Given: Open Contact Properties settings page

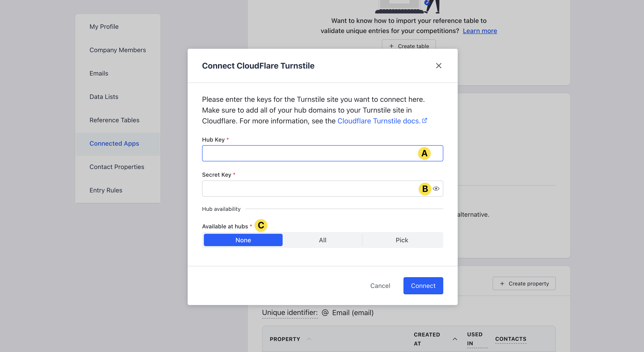Looking at the screenshot, I should tap(117, 167).
